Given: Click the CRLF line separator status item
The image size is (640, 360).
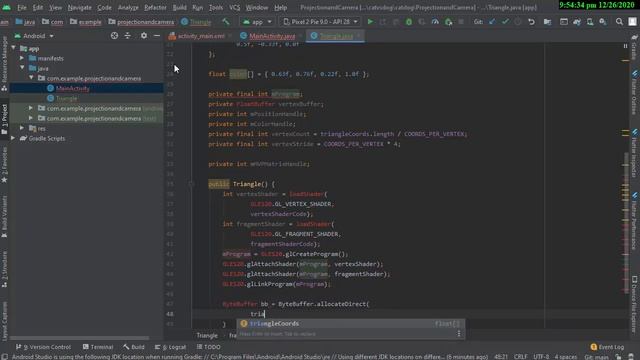Looking at the screenshot, I should tap(520, 357).
